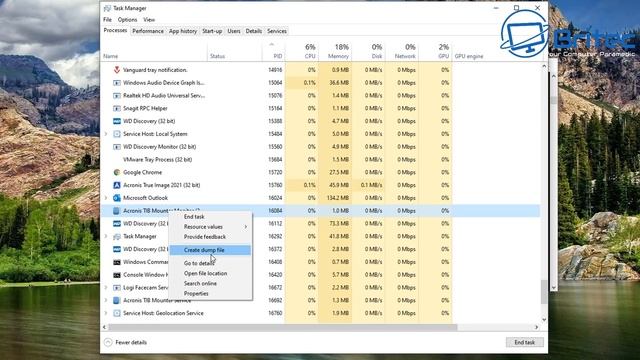Viewport: 640px width, 360px height.
Task: Click the Snagit RPC Helper icon
Action: pyautogui.click(x=117, y=108)
